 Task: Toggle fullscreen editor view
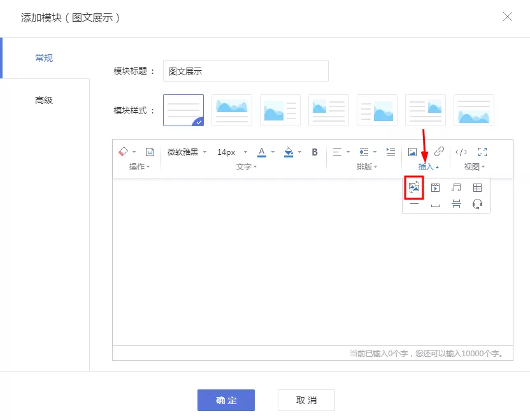[x=482, y=152]
